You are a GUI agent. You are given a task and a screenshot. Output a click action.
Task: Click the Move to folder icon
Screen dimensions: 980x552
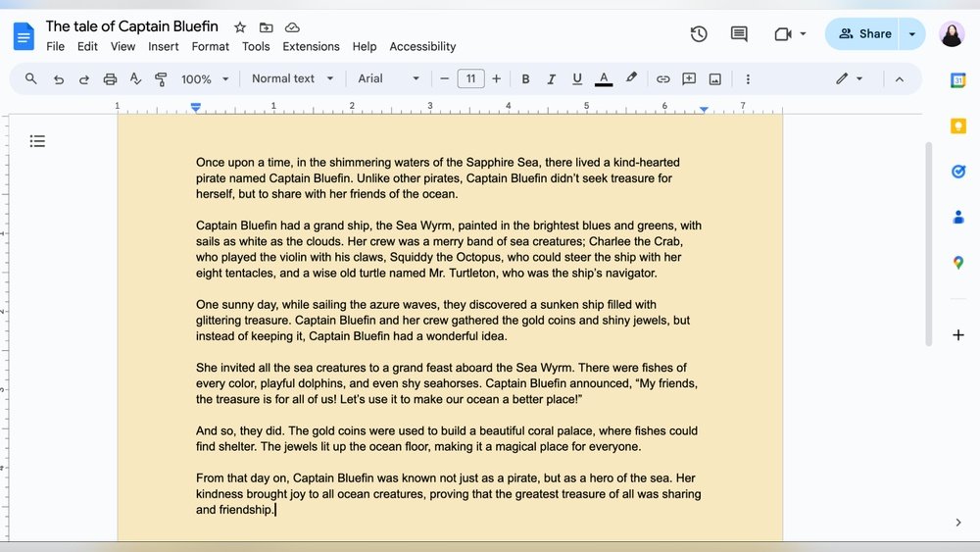(x=267, y=27)
